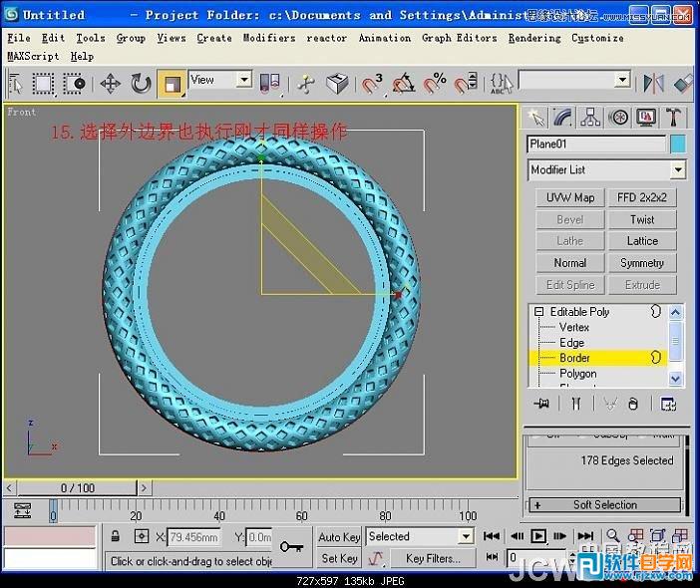Click the Mirror tool icon
The height and width of the screenshot is (588, 700).
(x=653, y=83)
